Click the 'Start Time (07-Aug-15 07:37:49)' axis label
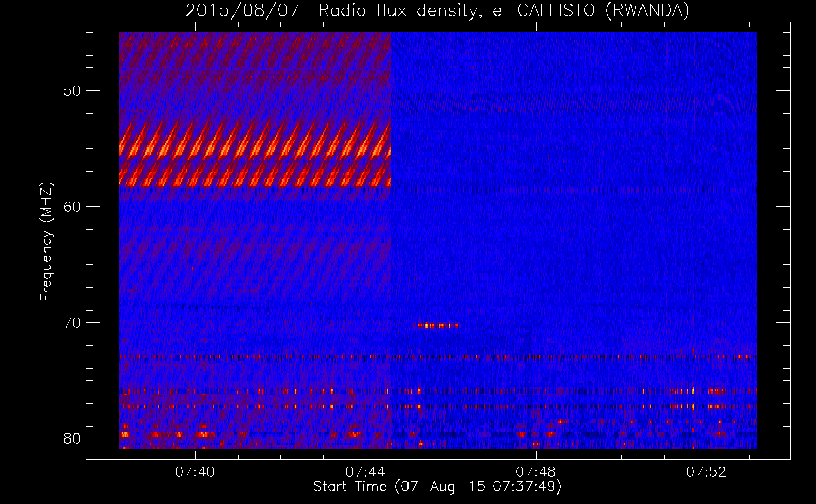The height and width of the screenshot is (504, 816). [437, 487]
